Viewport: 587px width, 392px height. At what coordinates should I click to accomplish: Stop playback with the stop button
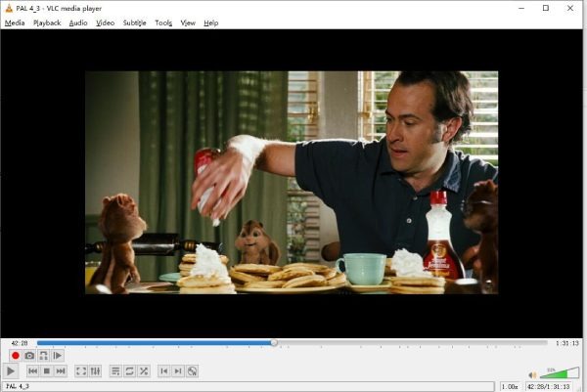click(x=47, y=371)
